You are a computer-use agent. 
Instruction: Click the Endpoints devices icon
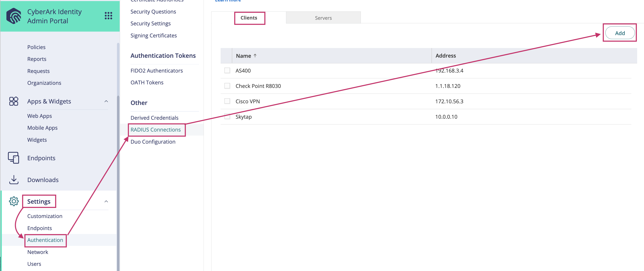(x=14, y=158)
